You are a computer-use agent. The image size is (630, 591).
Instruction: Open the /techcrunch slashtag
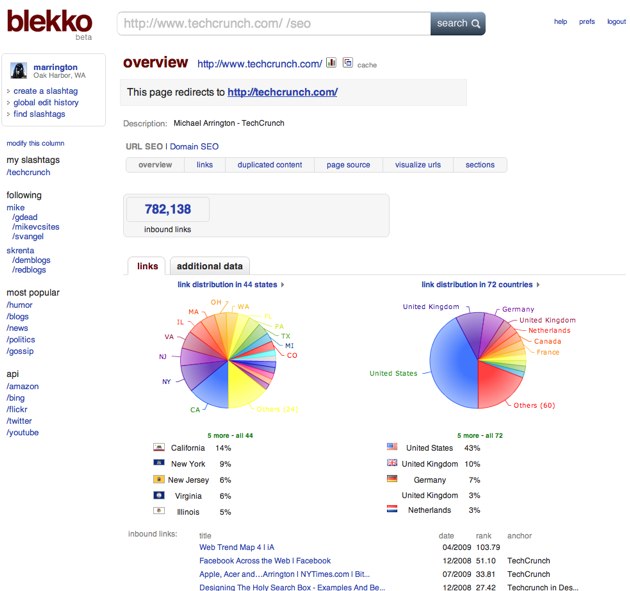pyautogui.click(x=28, y=172)
